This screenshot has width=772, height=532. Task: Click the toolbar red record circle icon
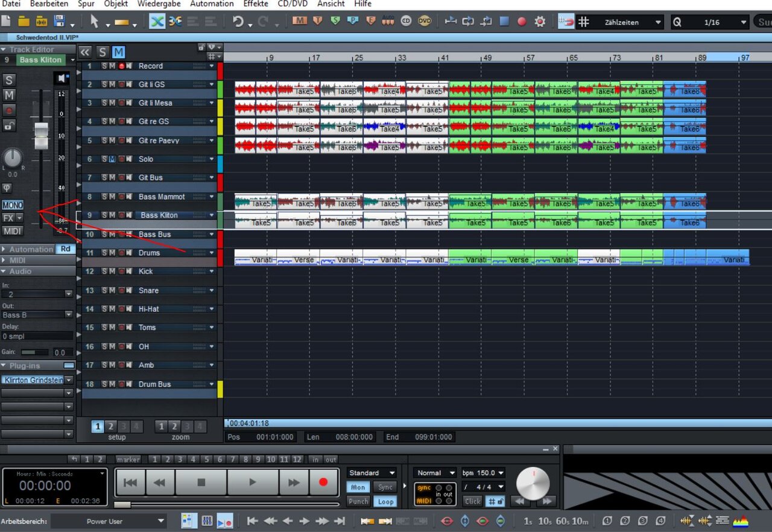pos(522,22)
